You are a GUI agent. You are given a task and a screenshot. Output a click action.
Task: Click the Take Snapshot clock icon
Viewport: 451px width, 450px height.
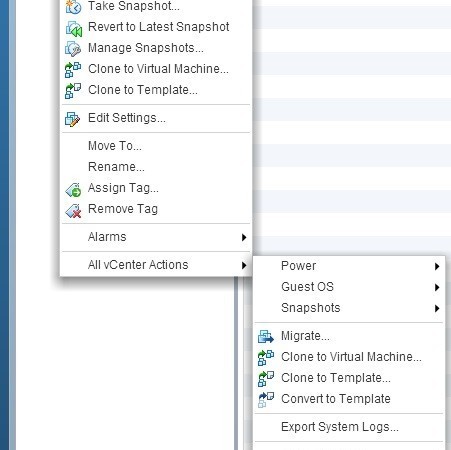click(x=73, y=7)
